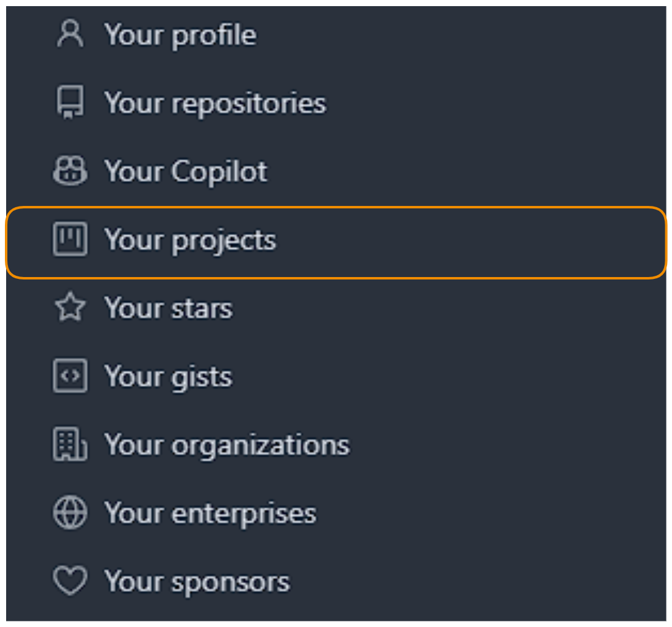Go to Your stars
The width and height of the screenshot is (672, 627).
pos(169,308)
